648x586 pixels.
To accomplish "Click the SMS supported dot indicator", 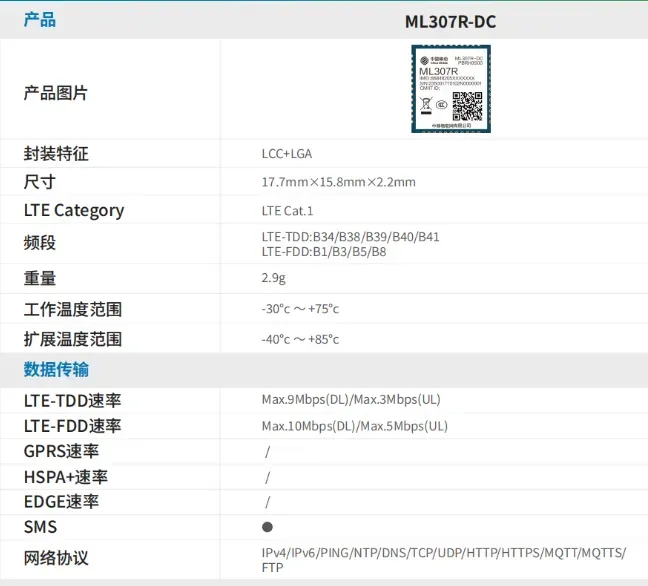I will point(267,527).
